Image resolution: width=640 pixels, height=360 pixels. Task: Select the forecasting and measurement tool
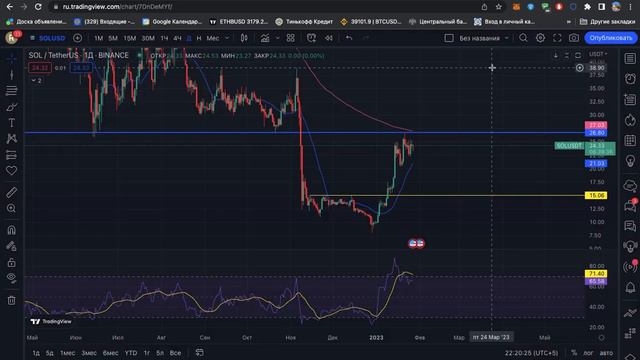click(x=11, y=155)
